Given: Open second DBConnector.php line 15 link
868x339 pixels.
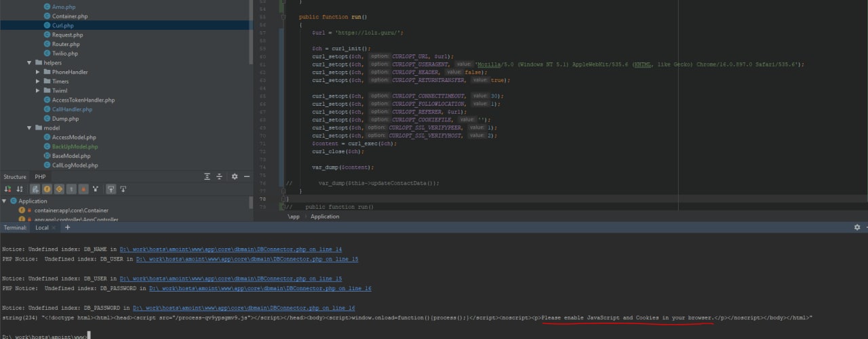Looking at the screenshot, I should 231,279.
